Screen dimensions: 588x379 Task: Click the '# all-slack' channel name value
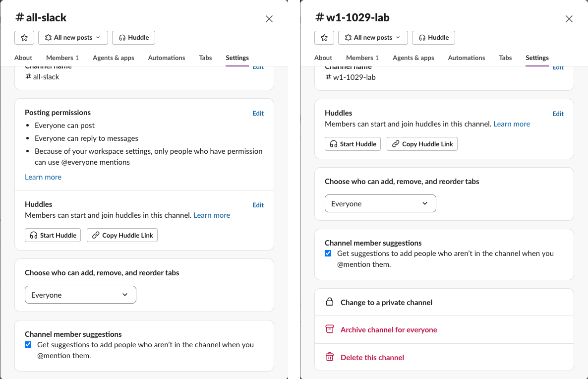tap(42, 77)
